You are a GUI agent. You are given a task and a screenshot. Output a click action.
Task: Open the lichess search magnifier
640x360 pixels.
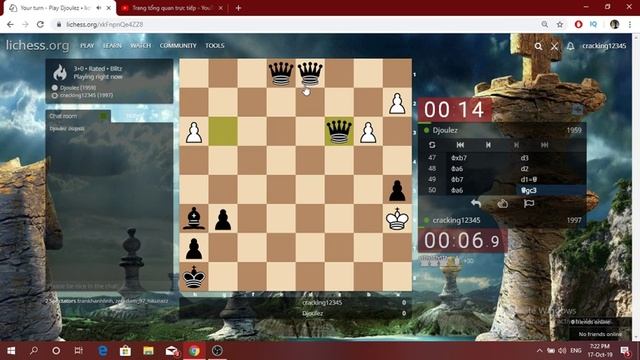click(x=538, y=46)
